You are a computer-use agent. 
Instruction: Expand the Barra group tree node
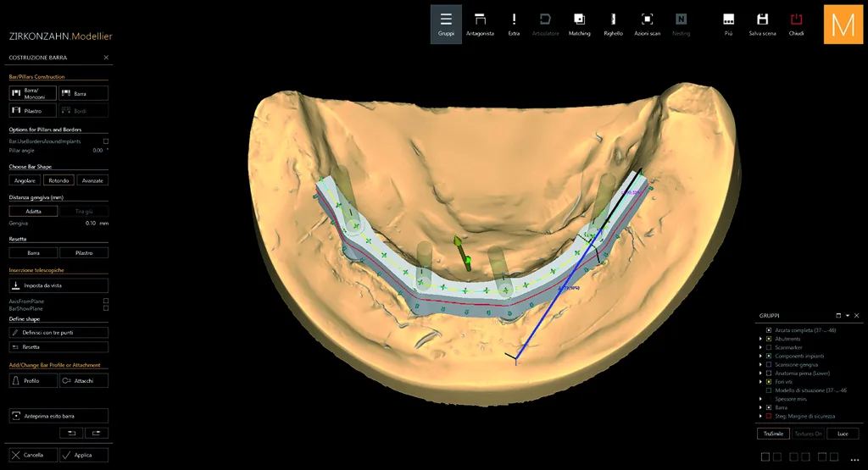point(760,407)
